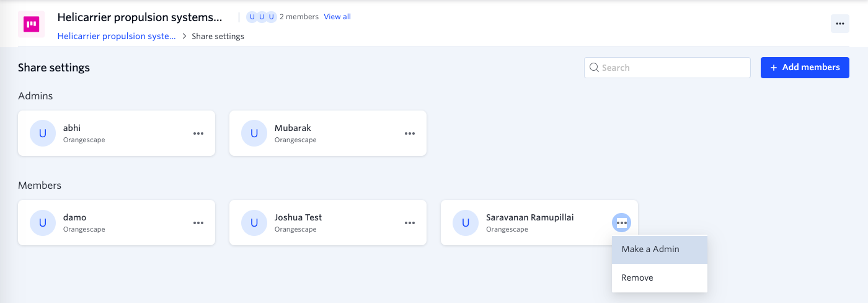868x303 pixels.
Task: Choose Remove from the context menu
Action: 659,278
